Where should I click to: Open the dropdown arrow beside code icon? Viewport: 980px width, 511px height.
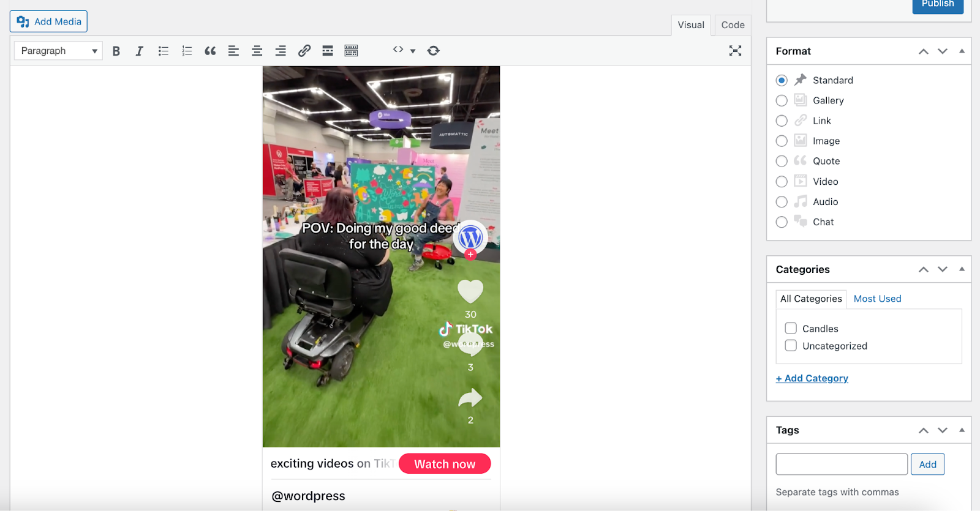pyautogui.click(x=413, y=51)
